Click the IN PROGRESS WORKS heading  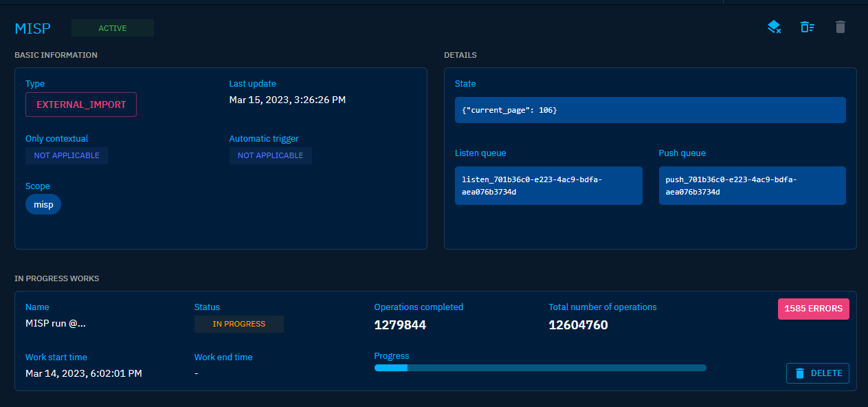57,278
